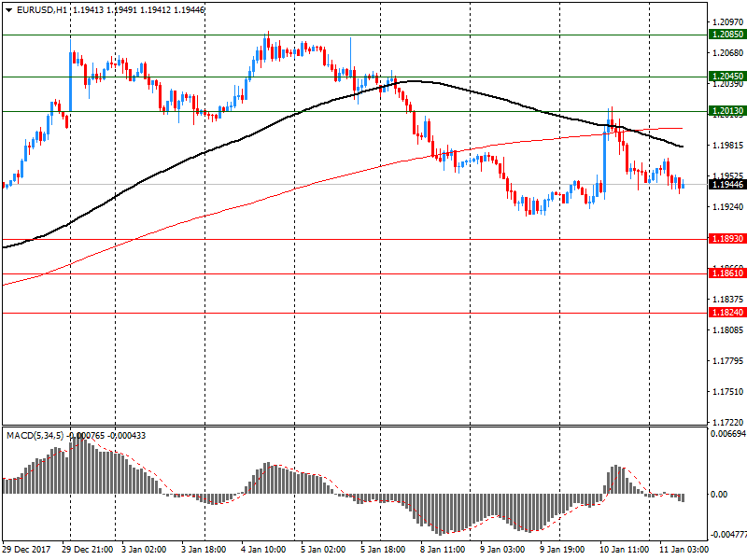Click the MACD zero level label 0.00
The image size is (747, 560).
[719, 495]
